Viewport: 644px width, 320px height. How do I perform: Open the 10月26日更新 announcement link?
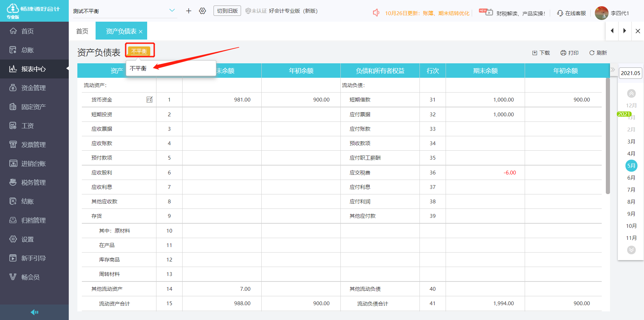[427, 13]
